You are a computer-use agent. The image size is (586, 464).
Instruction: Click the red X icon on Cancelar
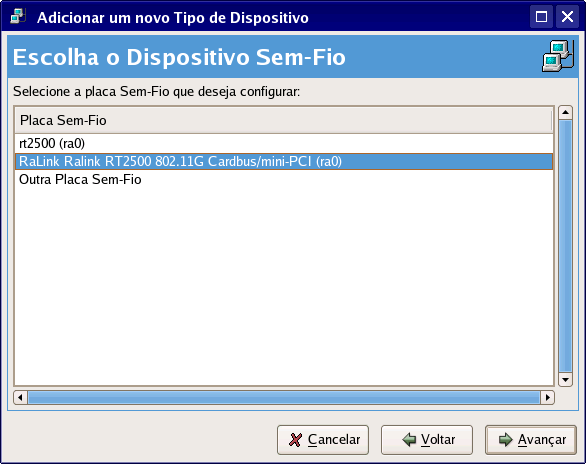(x=295, y=440)
